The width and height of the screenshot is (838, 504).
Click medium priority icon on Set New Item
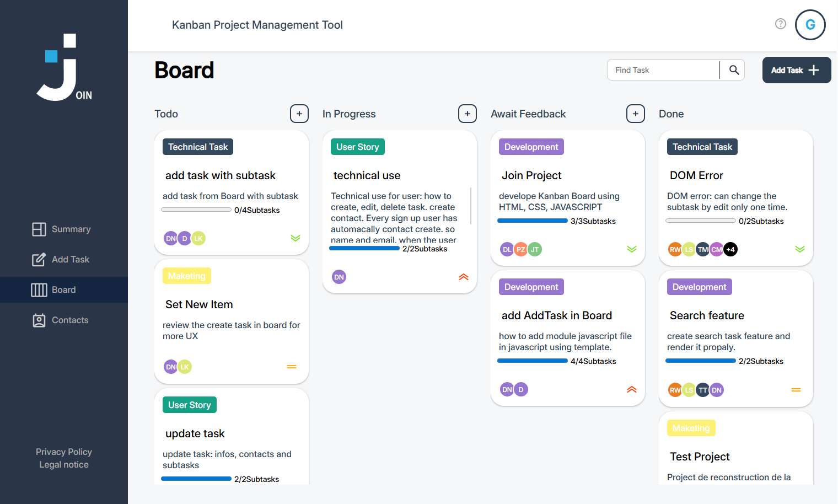pos(292,367)
